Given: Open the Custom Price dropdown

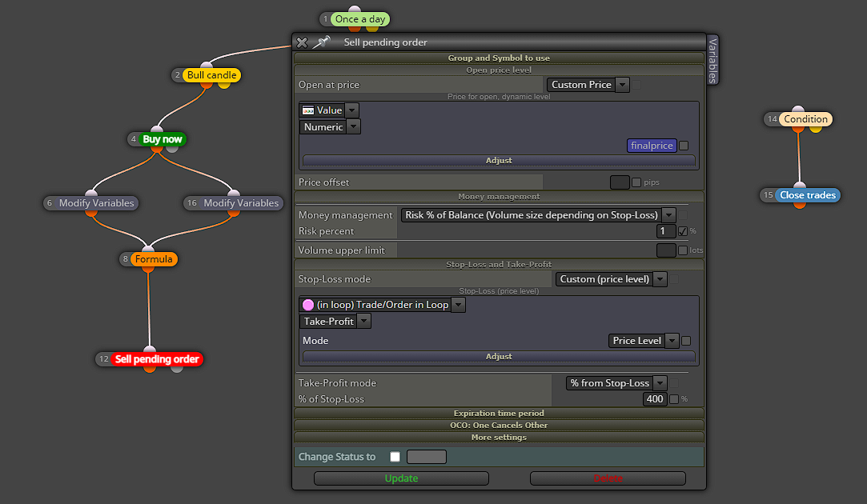Looking at the screenshot, I should point(588,85).
